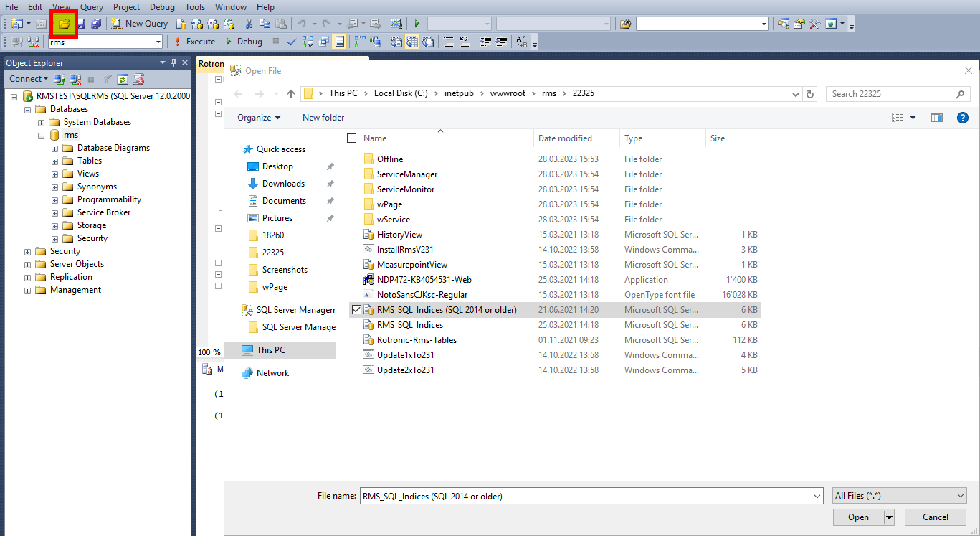Pin the Object Explorer panel with pushpin icon
This screenshot has height=536, width=980.
[173, 62]
